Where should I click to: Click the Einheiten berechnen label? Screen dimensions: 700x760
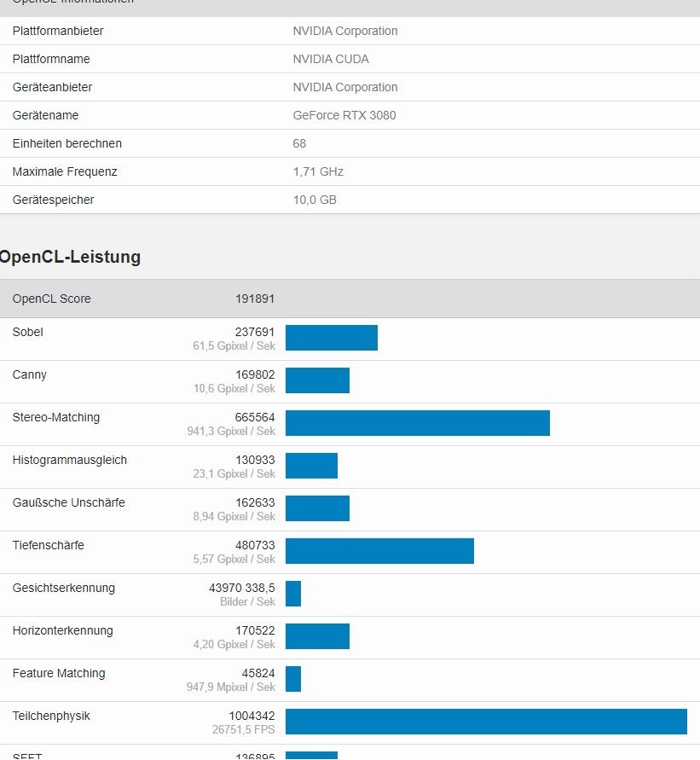(67, 143)
